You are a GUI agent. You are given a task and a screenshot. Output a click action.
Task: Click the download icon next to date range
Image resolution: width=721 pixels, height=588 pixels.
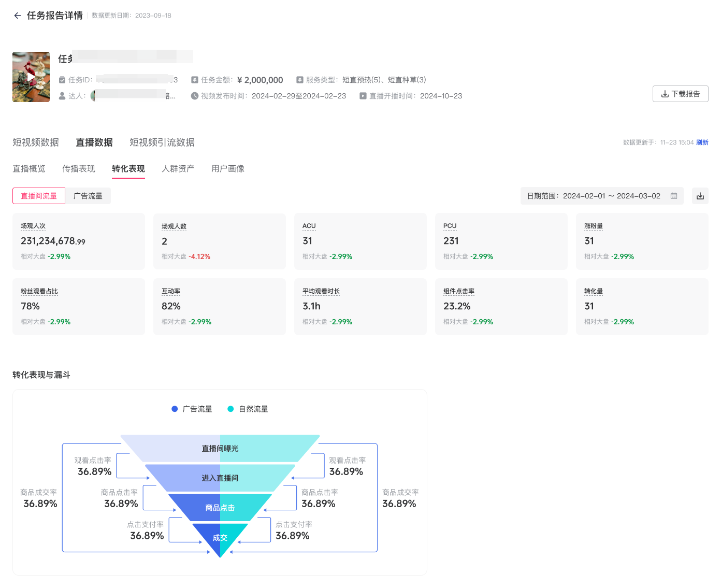[x=700, y=196]
